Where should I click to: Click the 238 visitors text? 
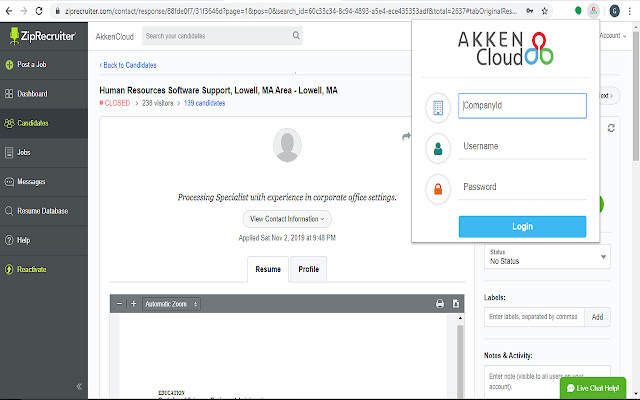[158, 103]
